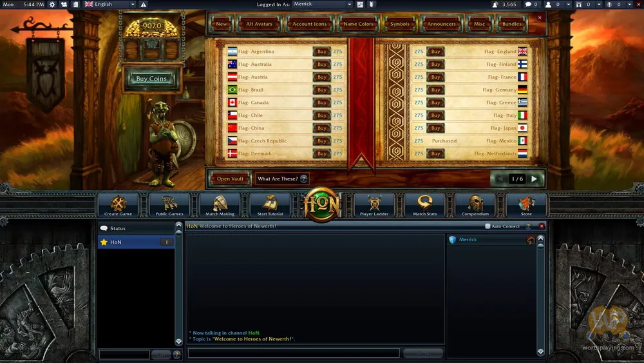Switch to Account Icons tab

(x=310, y=24)
